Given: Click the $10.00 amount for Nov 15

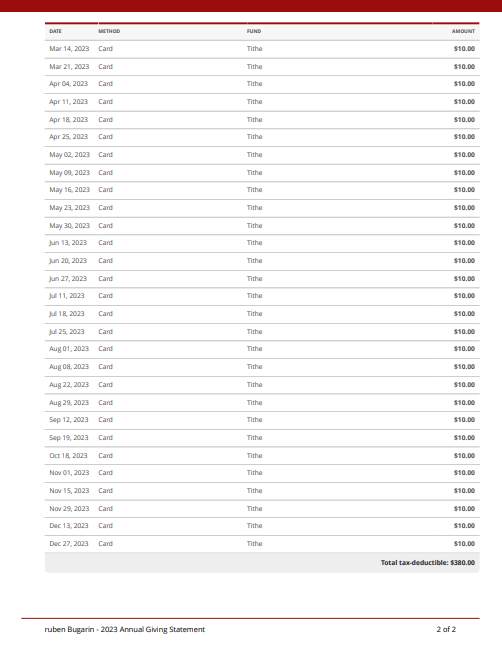Looking at the screenshot, I should coord(464,490).
